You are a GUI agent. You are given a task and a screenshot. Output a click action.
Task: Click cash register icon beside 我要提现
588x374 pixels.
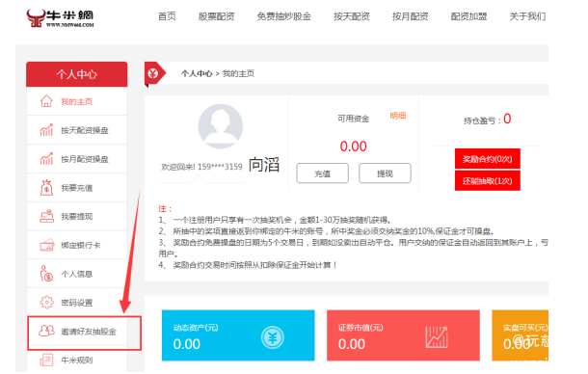click(46, 217)
